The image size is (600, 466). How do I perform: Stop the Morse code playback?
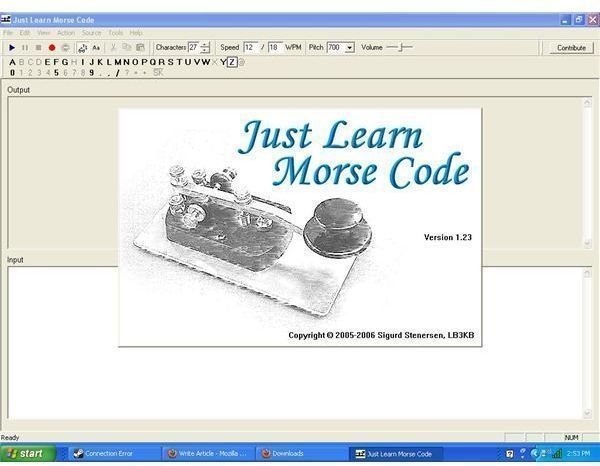point(38,47)
